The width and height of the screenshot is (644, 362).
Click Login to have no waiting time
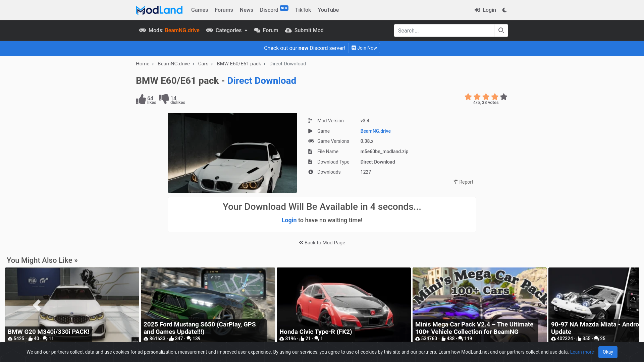[289, 220]
